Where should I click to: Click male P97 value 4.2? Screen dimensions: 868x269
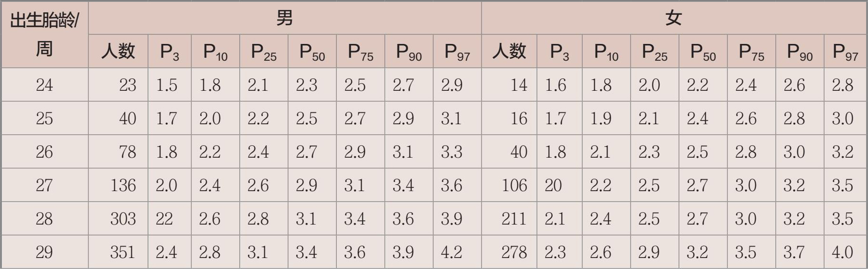click(x=451, y=252)
